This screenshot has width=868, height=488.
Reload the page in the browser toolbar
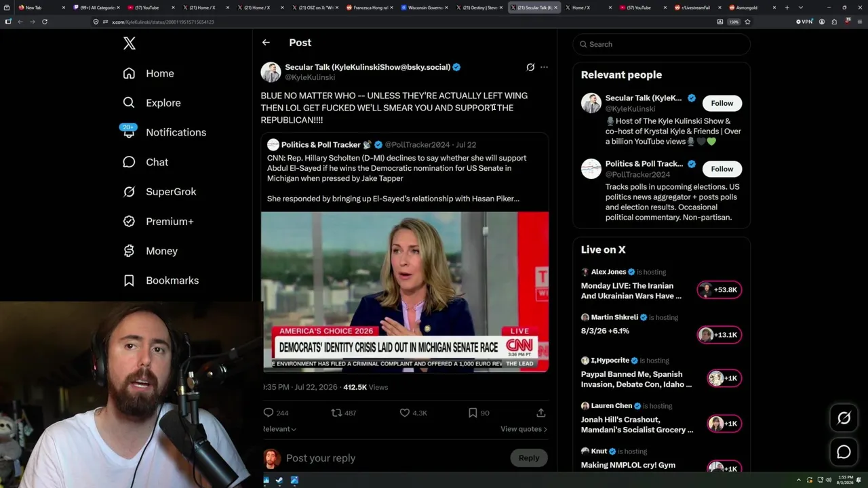pyautogui.click(x=45, y=22)
